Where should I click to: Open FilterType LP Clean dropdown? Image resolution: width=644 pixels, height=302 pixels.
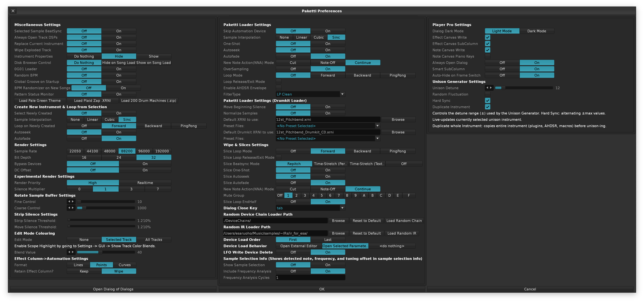311,94
